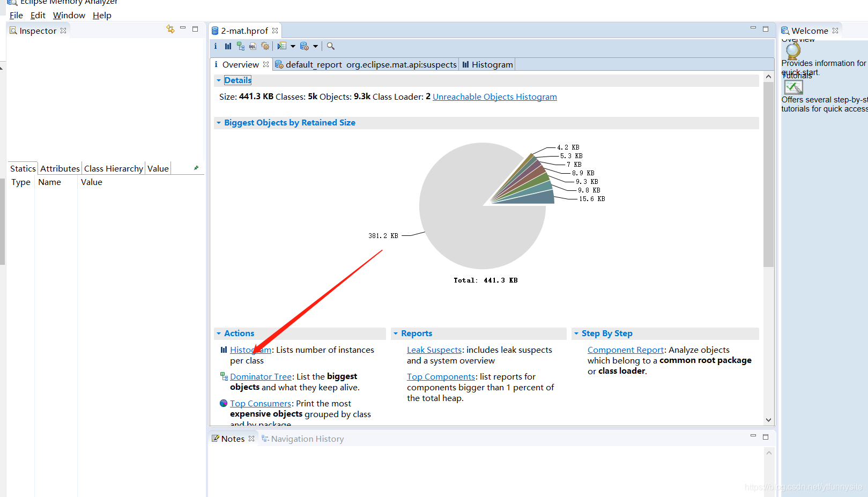The image size is (868, 497).
Task: Create a histogram from the toolbar bars icon
Action: tap(228, 46)
